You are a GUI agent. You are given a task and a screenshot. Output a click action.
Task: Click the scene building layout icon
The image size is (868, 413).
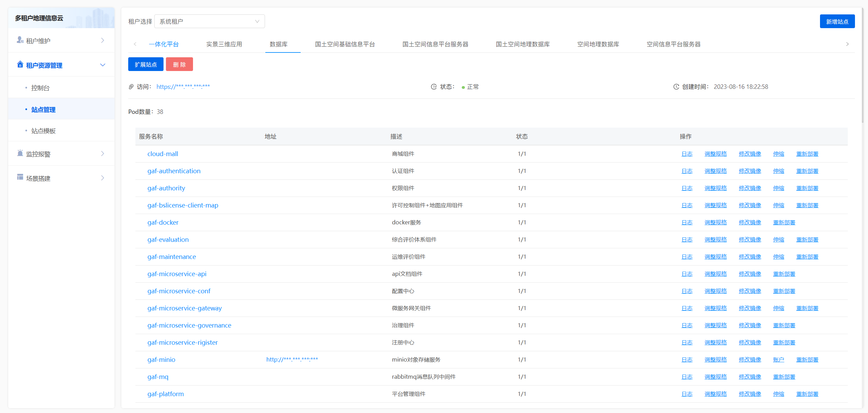point(20,177)
